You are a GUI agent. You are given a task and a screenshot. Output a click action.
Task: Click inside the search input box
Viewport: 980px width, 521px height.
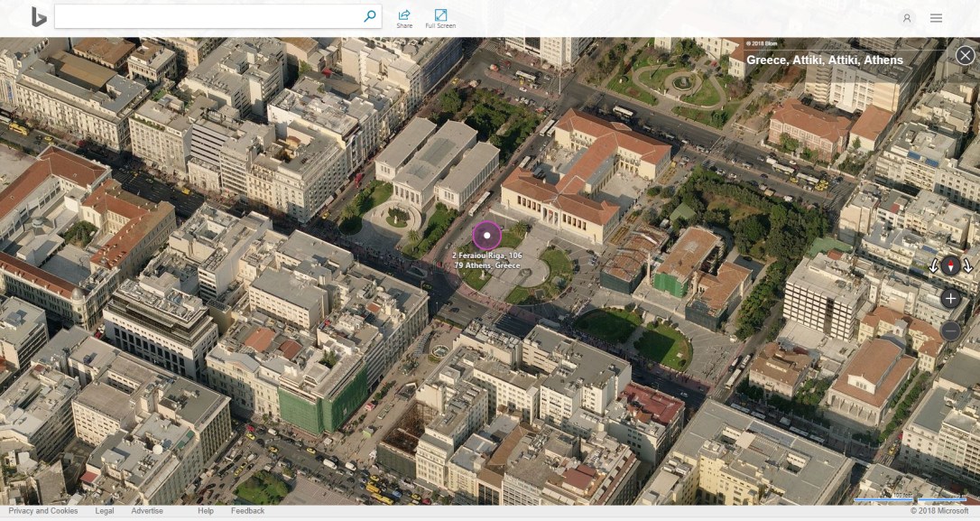tap(208, 15)
